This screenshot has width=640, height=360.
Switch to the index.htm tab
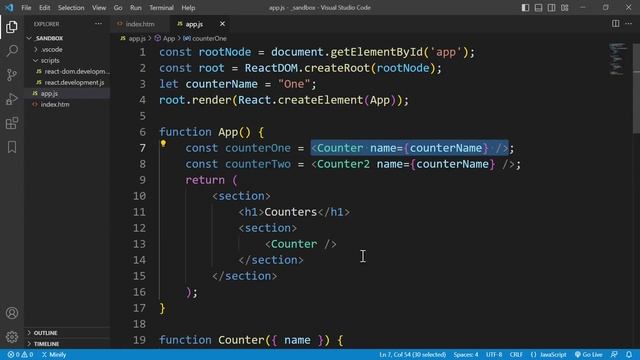tap(140, 24)
